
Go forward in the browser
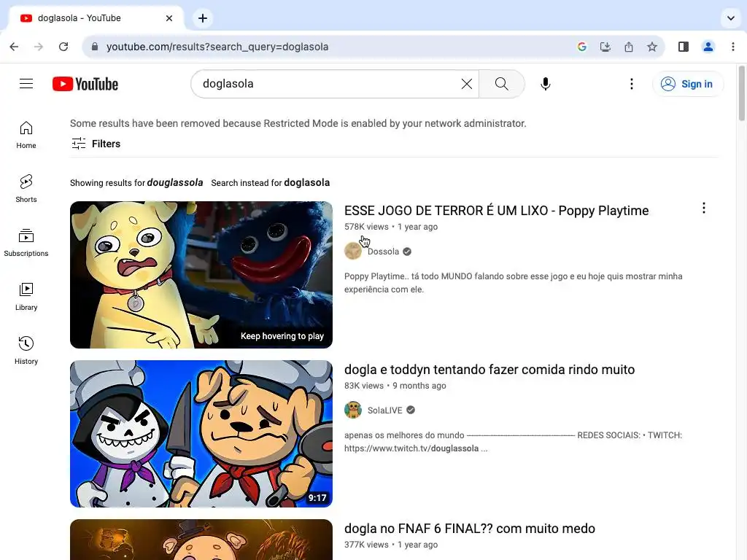pos(39,47)
